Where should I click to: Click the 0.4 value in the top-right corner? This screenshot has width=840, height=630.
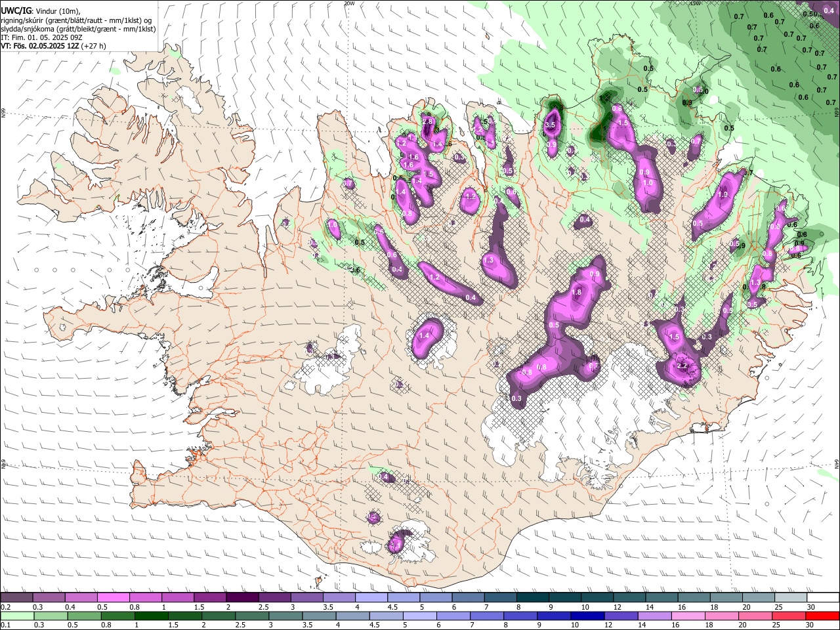(x=829, y=10)
